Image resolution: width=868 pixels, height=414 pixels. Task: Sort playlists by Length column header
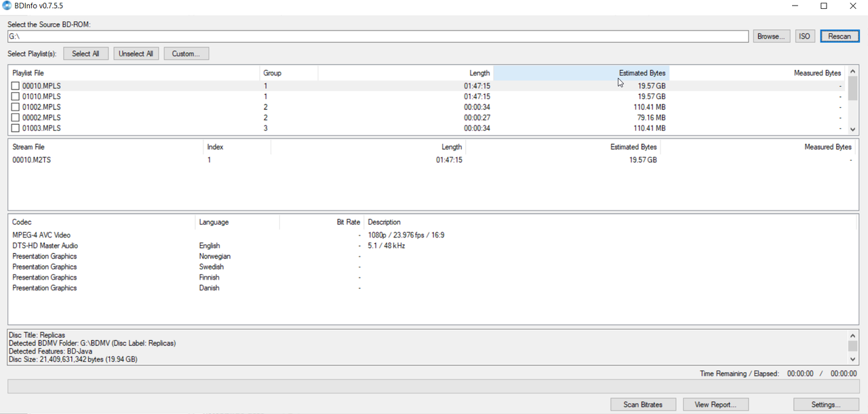406,73
